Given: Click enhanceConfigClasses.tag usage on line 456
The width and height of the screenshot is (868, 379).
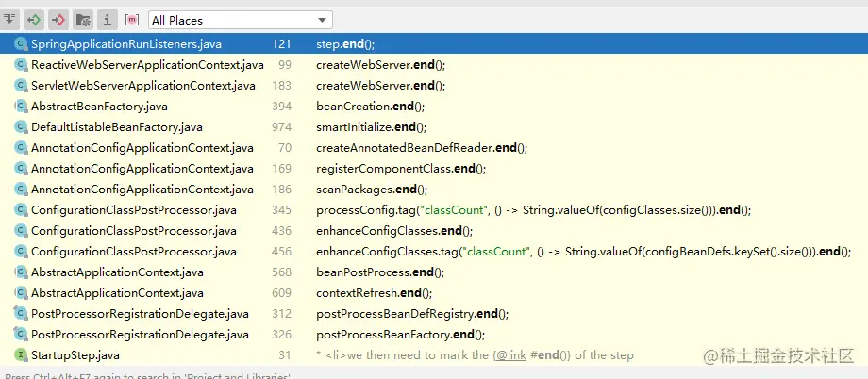Looking at the screenshot, I should (583, 252).
